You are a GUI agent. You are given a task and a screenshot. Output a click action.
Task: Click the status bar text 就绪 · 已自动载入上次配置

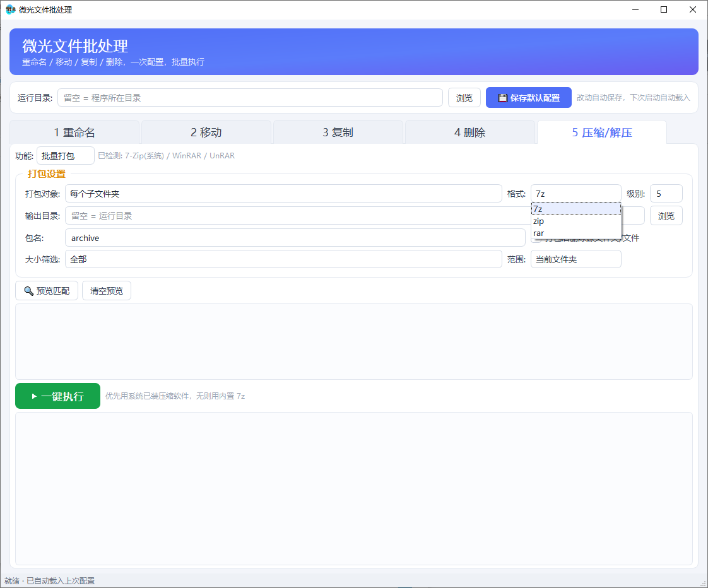[50, 581]
